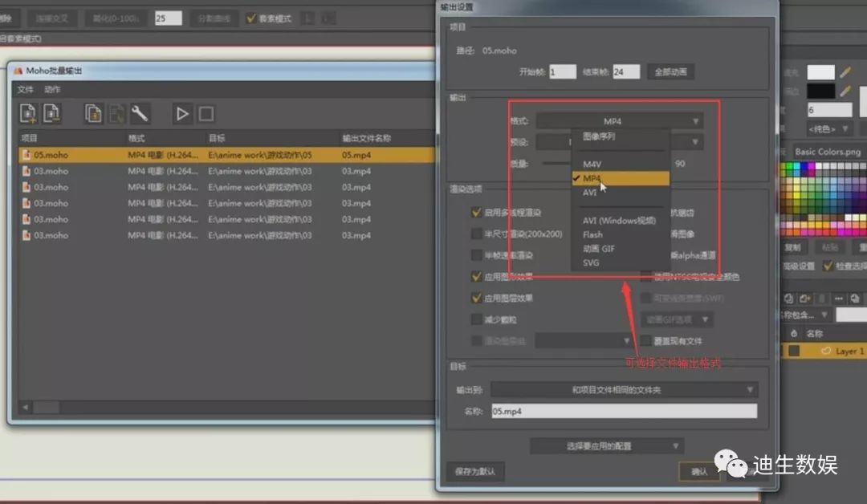Open the 输出到 folder dropdown
The image size is (867, 504).
tap(625, 389)
